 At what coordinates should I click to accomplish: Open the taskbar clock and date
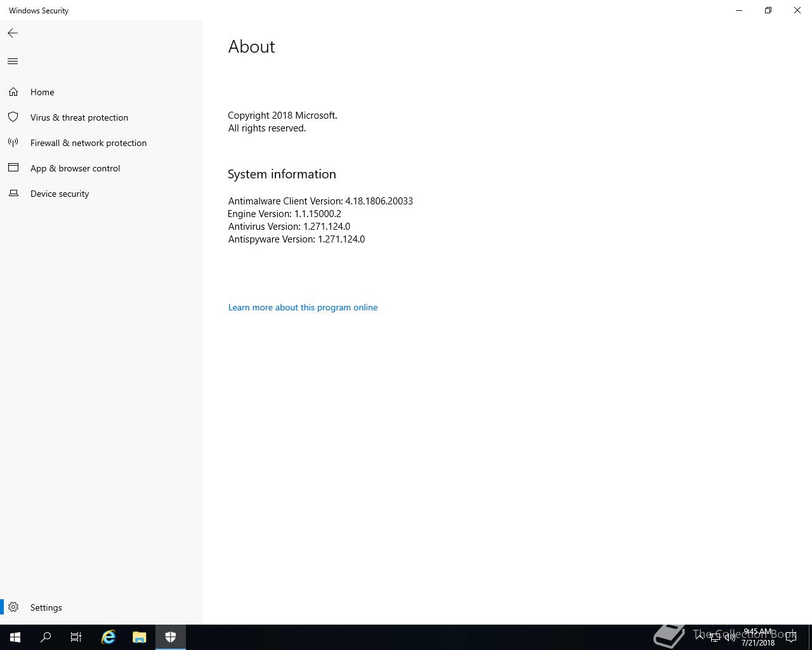tap(758, 637)
